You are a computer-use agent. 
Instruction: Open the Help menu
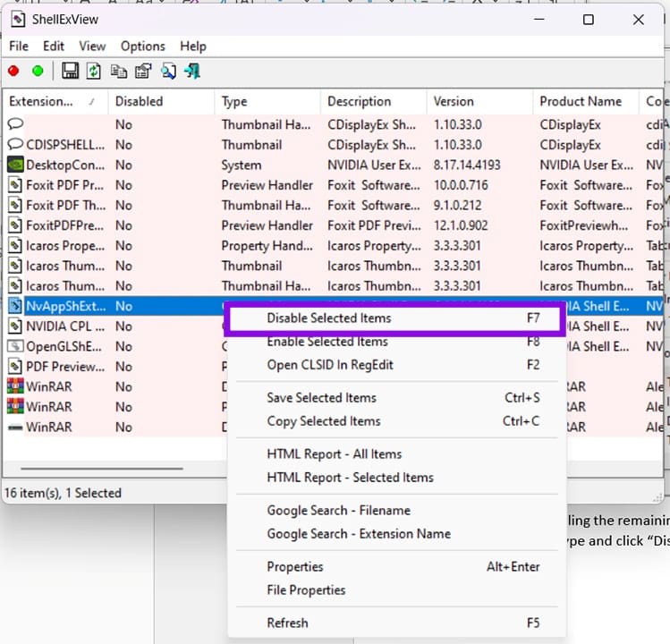[193, 47]
